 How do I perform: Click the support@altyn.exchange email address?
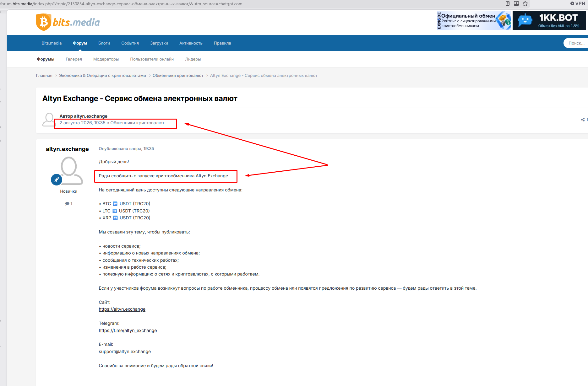coord(125,352)
